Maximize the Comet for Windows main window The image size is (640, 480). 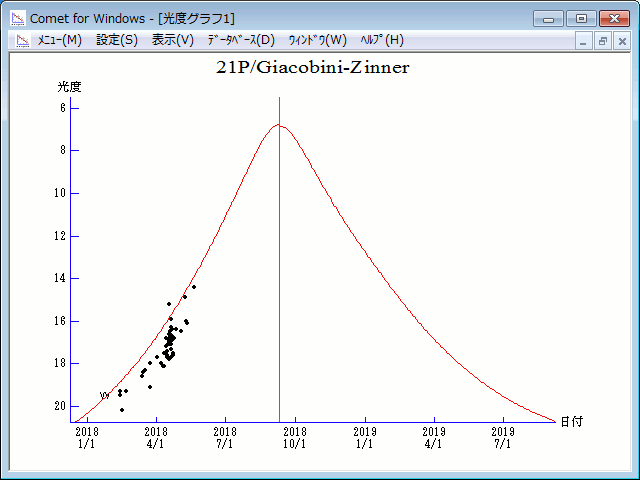pyautogui.click(x=580, y=18)
